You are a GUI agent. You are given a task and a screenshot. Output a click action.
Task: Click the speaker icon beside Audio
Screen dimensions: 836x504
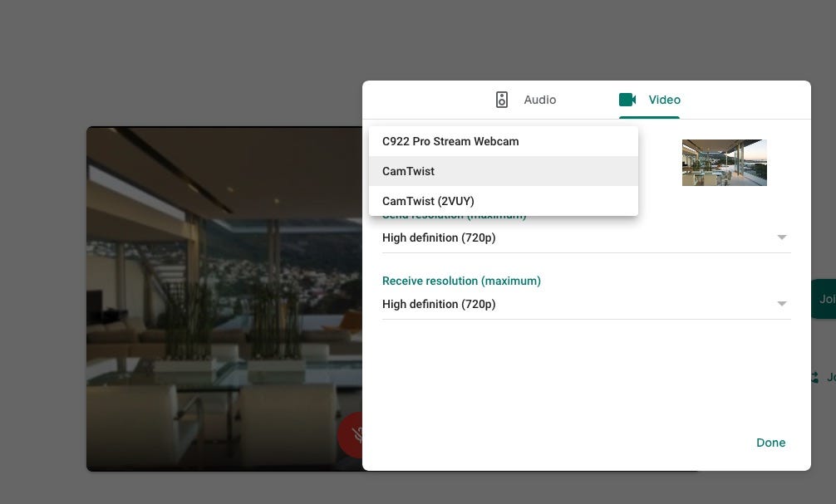point(502,100)
